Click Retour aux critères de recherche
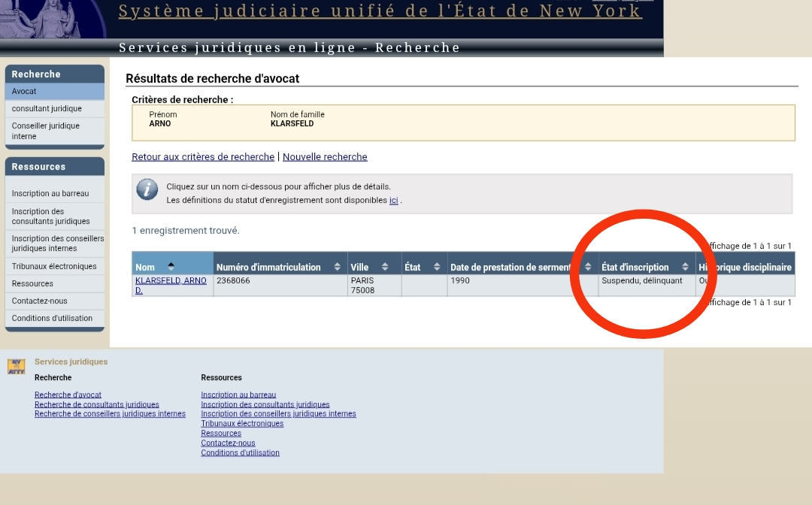Viewport: 812px width, 505px height. click(203, 157)
